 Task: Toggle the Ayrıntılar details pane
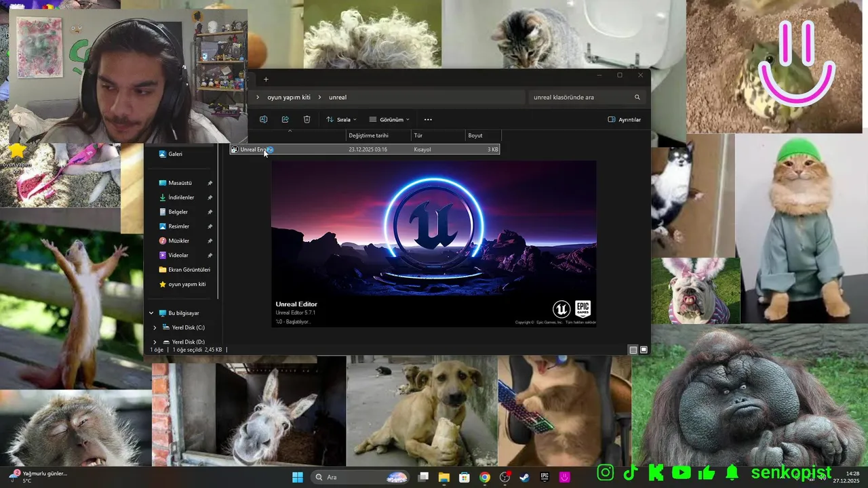coord(624,119)
